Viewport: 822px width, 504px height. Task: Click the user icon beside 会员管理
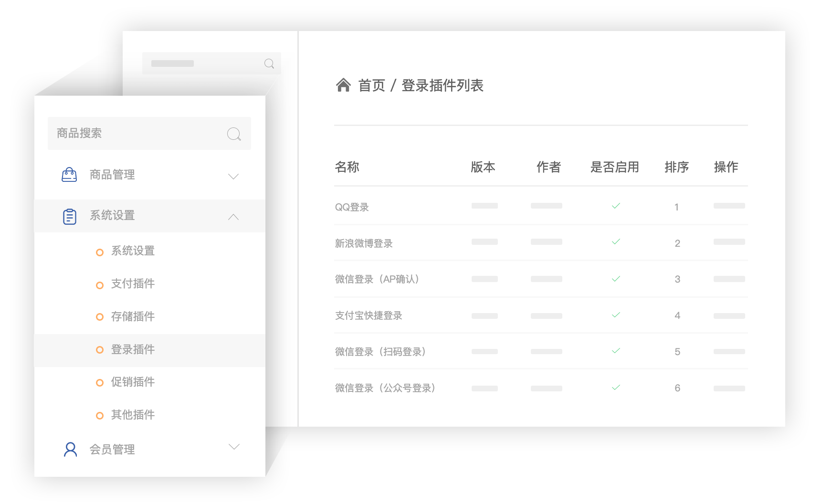[x=70, y=449]
